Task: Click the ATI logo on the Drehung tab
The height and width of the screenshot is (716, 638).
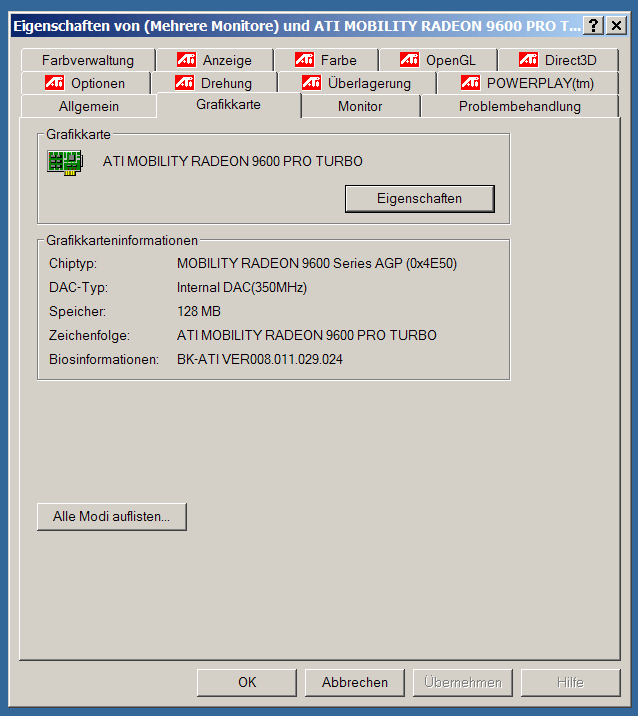Action: [184, 83]
